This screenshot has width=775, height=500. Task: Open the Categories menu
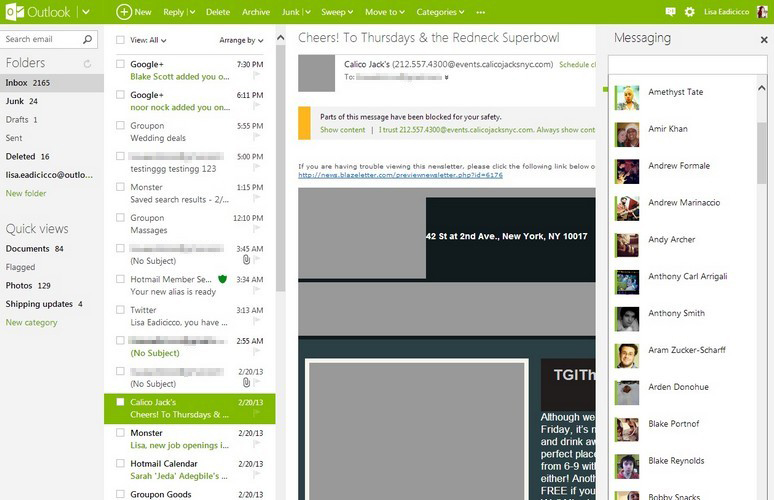[440, 12]
